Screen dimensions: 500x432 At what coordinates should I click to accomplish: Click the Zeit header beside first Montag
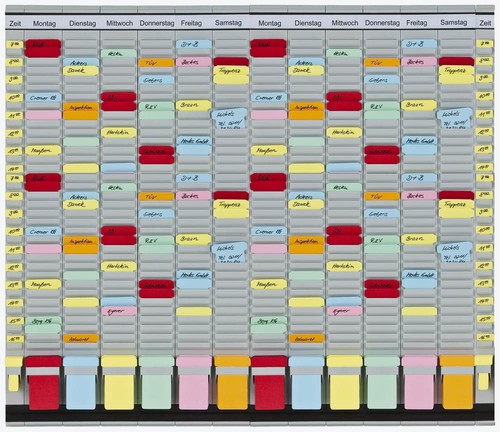(x=15, y=23)
